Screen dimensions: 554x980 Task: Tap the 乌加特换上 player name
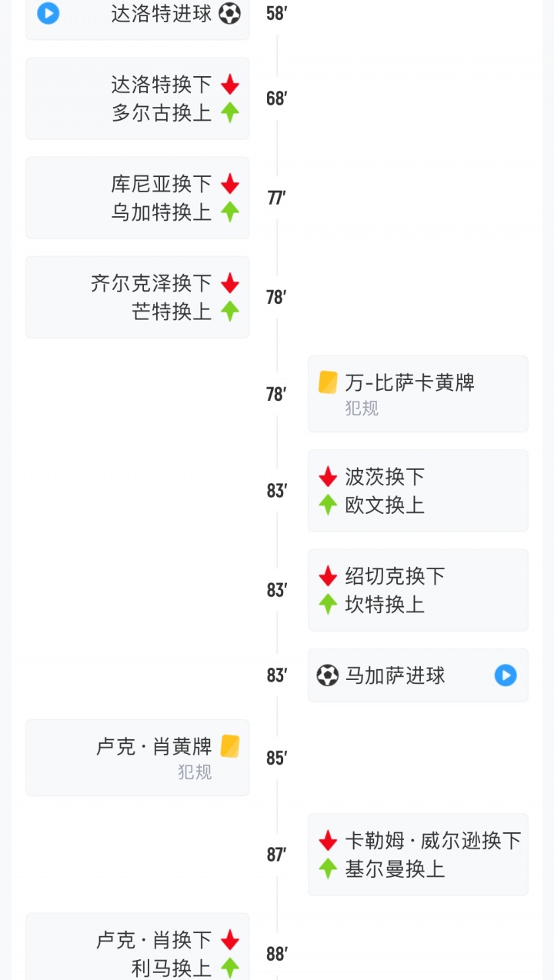[162, 212]
